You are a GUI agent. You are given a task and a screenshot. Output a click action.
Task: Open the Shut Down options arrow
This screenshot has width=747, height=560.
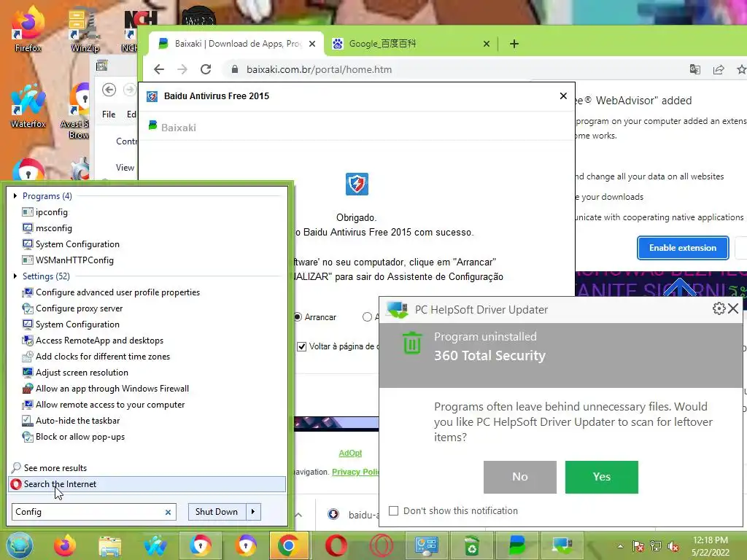[253, 511]
